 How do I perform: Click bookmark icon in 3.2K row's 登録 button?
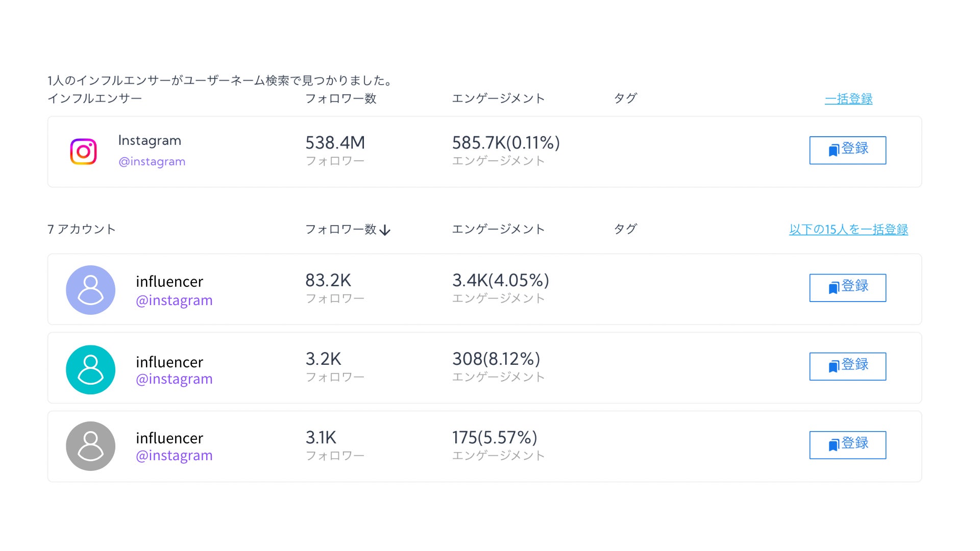point(834,366)
